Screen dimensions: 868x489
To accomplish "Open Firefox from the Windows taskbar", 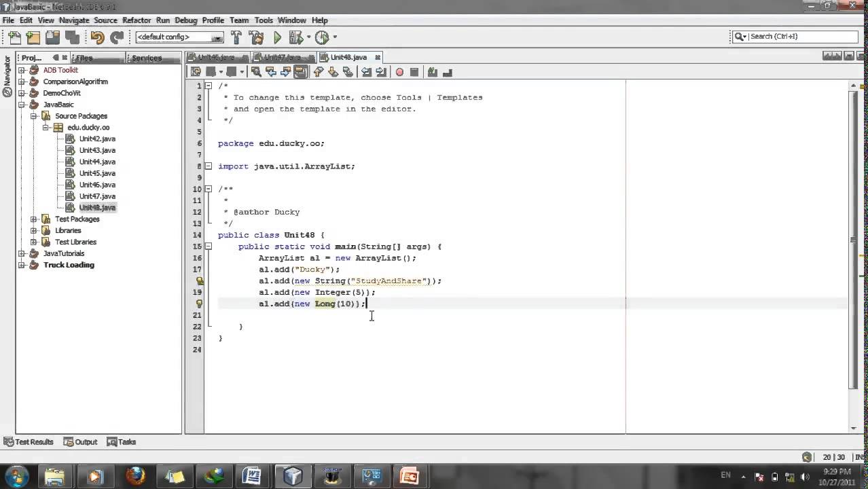I will [x=135, y=476].
